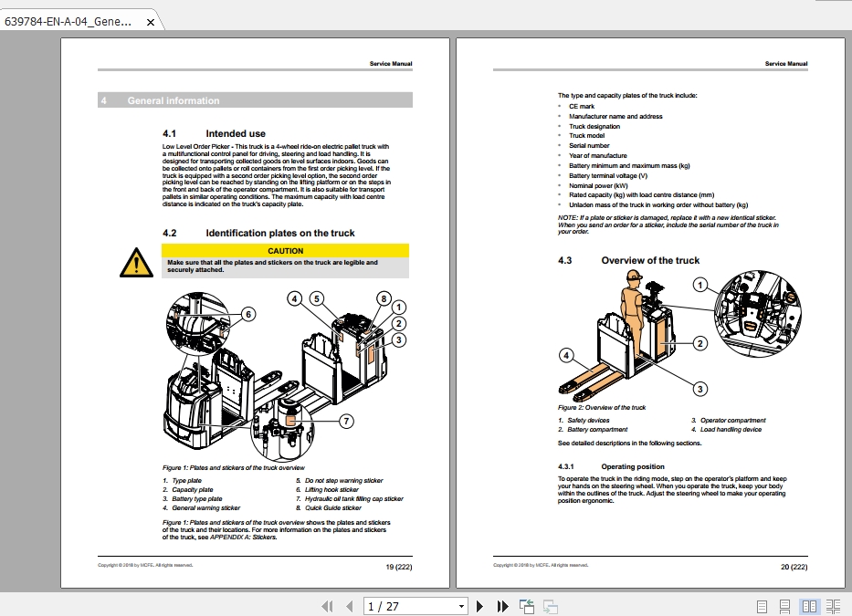Screen dimensions: 852x616
Task: Click the warning triangle symbol on page 19
Action: pos(135,264)
